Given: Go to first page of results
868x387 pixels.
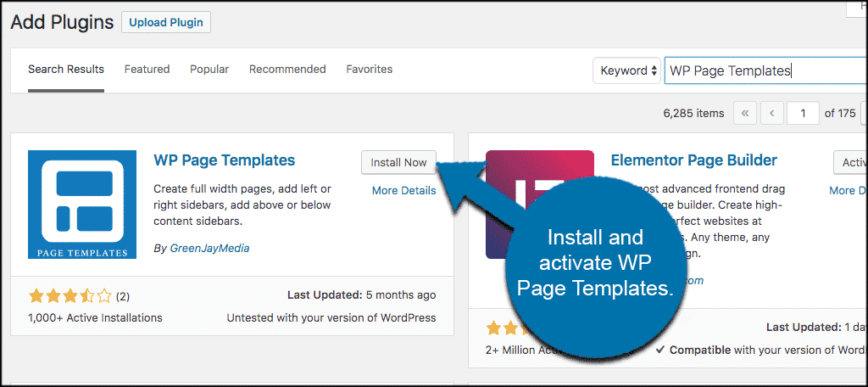Looking at the screenshot, I should click(744, 113).
